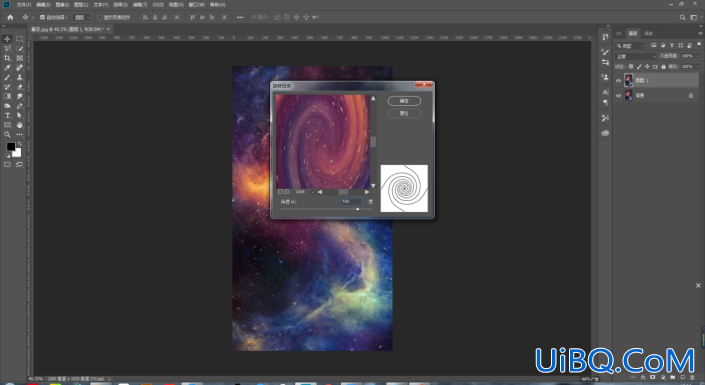Click the Home icon in options bar
The width and height of the screenshot is (705, 385).
pos(10,17)
